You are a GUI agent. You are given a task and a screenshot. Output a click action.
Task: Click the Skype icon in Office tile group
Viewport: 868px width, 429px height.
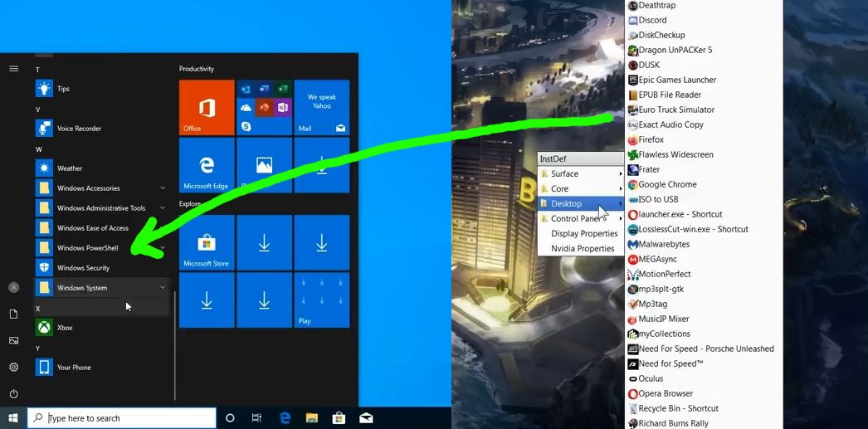tap(246, 126)
